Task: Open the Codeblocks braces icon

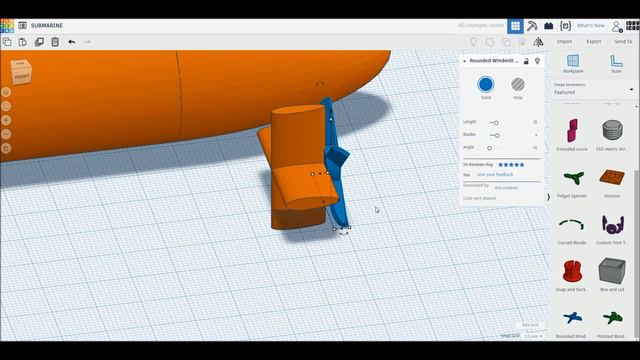Action: point(565,26)
